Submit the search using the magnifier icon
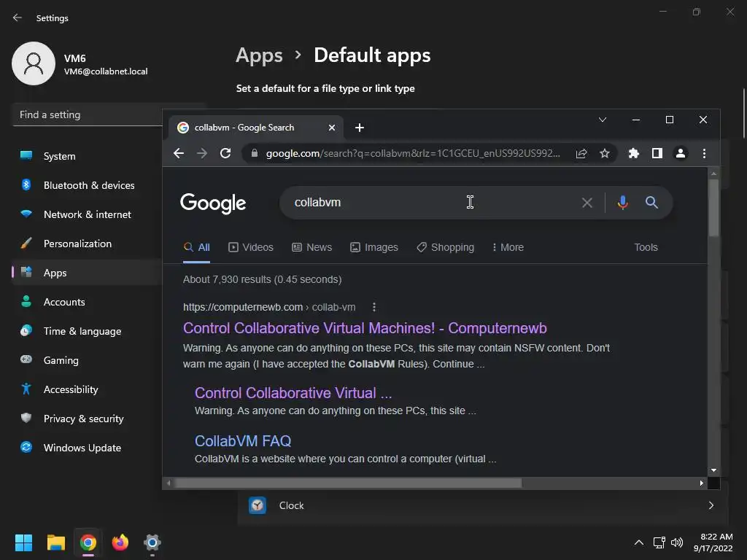The image size is (747, 560). click(x=651, y=203)
